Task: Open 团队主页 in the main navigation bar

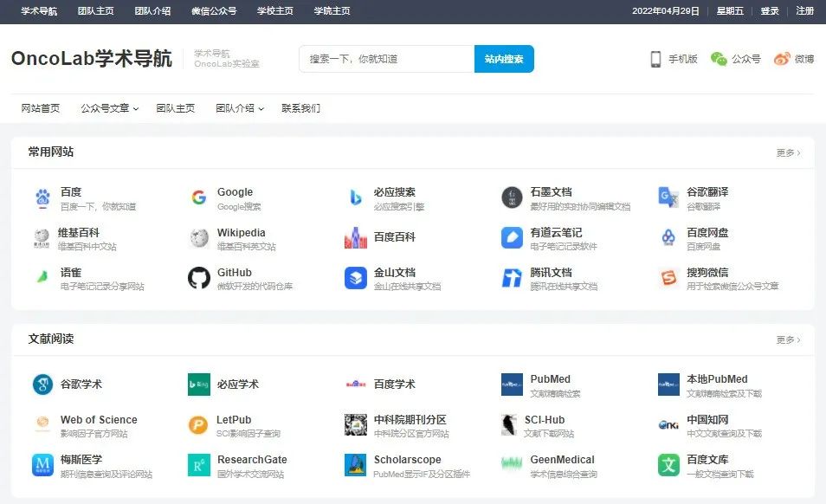Action: point(176,108)
